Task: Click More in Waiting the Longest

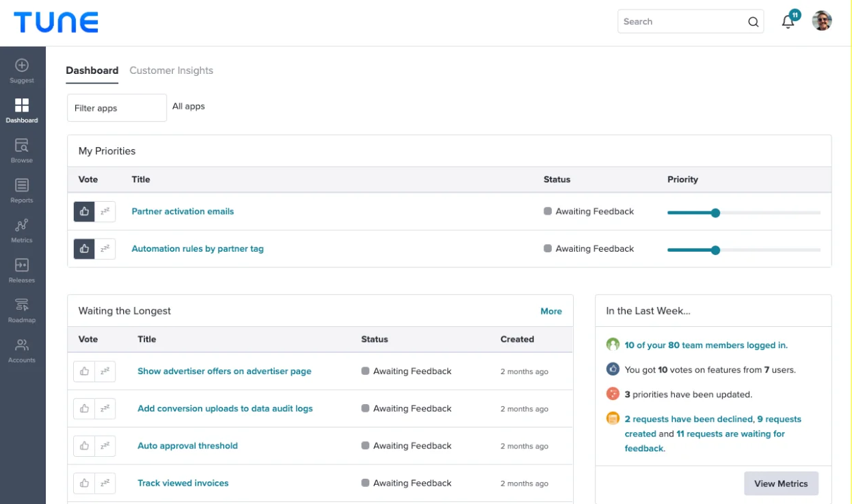Action: point(551,311)
